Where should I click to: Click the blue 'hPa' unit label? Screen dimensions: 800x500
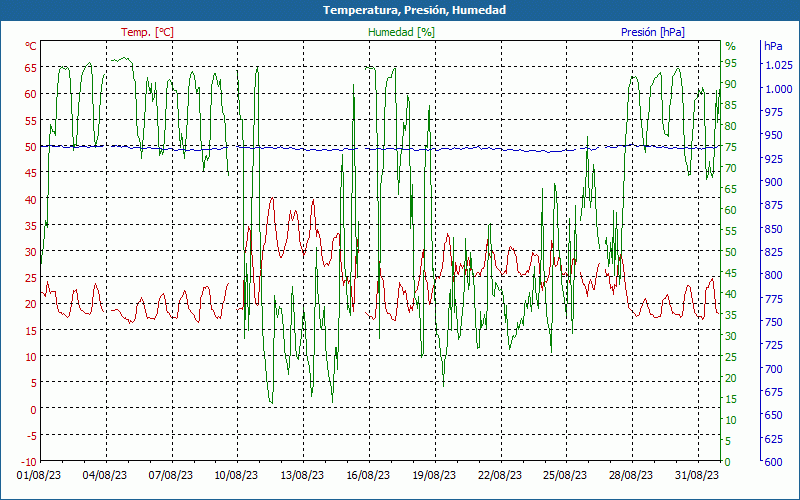[x=773, y=46]
